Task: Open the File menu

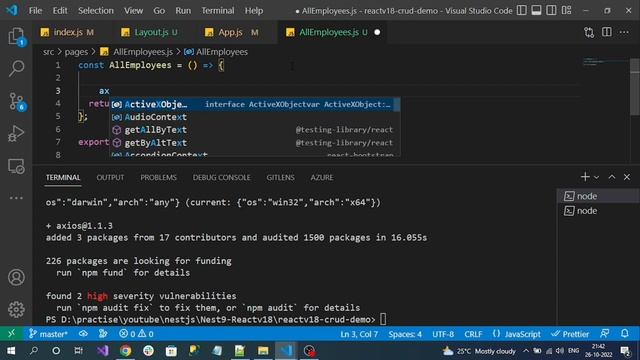Action: click(36, 11)
